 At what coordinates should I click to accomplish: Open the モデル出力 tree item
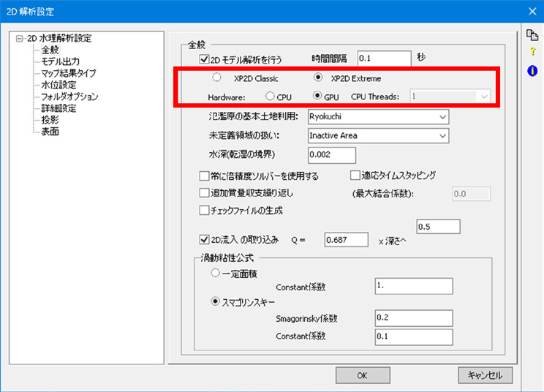tap(61, 61)
